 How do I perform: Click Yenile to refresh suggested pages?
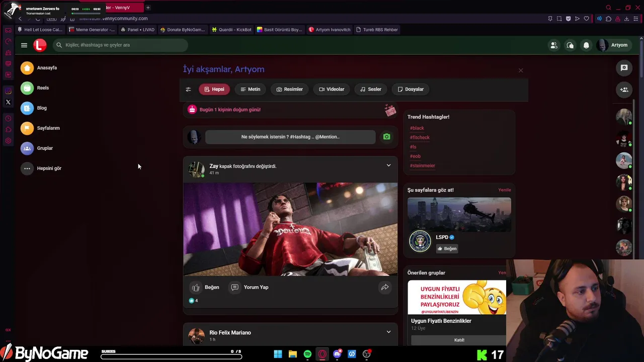504,190
